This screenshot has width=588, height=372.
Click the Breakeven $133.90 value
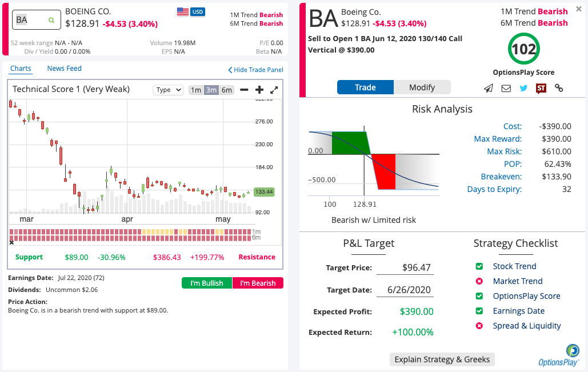pyautogui.click(x=557, y=177)
